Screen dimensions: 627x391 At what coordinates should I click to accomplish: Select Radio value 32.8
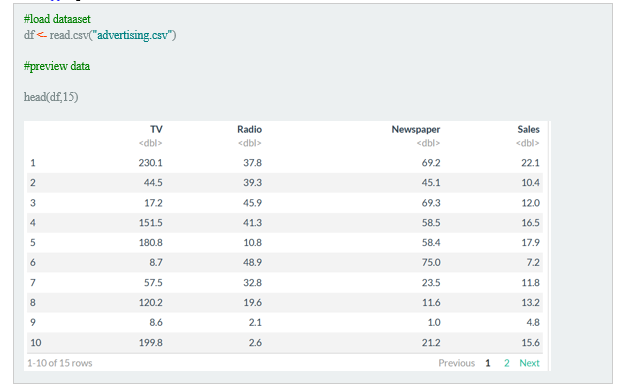(252, 283)
